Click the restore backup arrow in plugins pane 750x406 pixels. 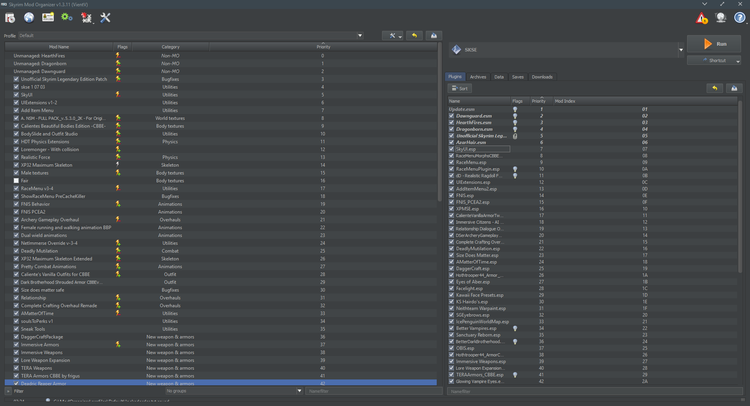[715, 88]
